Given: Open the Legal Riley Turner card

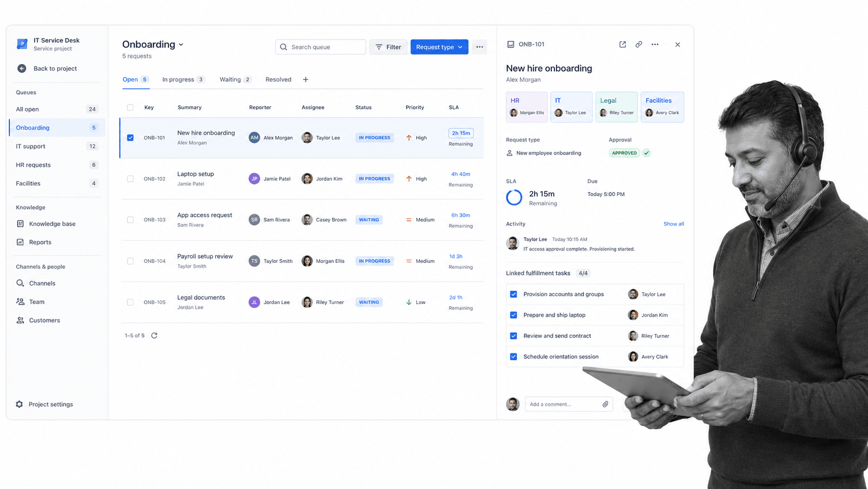Looking at the screenshot, I should [x=616, y=107].
